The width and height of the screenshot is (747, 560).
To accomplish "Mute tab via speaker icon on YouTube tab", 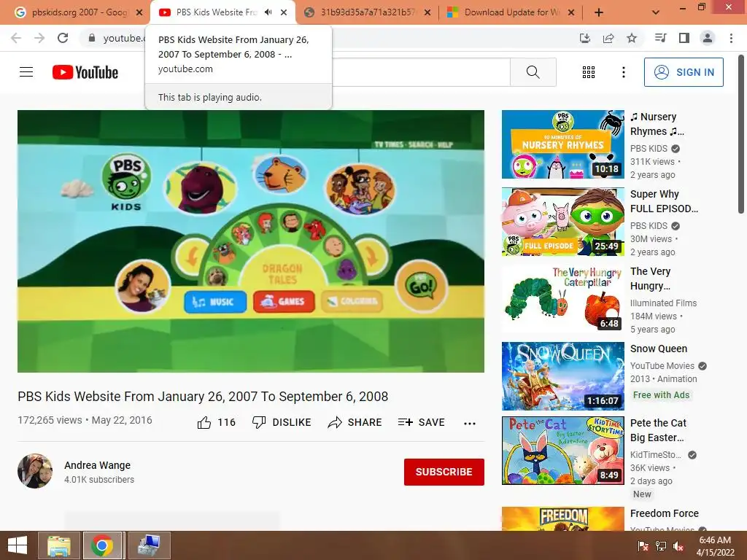I will [268, 12].
